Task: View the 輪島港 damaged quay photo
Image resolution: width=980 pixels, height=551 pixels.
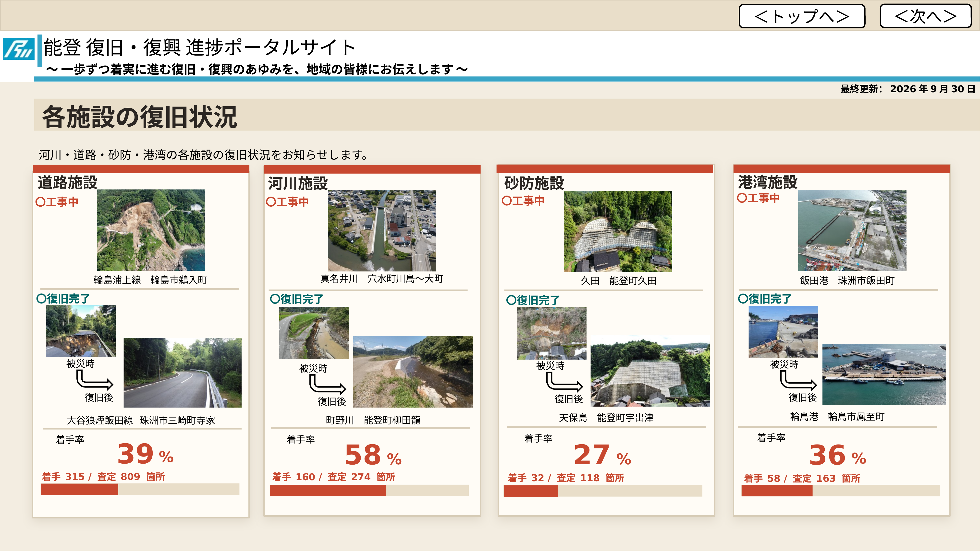Action: [x=783, y=332]
